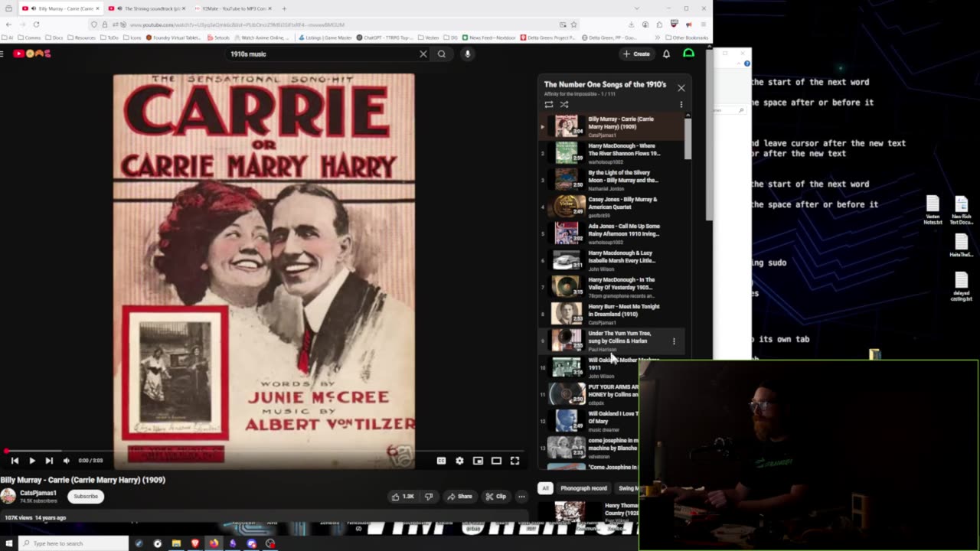Show more bookmarks chevron

657,37
